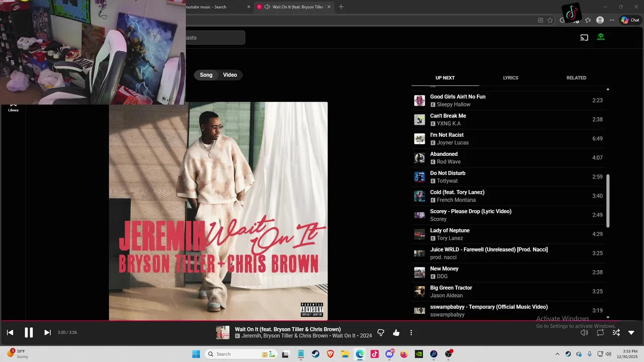The width and height of the screenshot is (644, 362).
Task: Play Lady of Neptune by Tory Lanez
Action: coord(508,234)
